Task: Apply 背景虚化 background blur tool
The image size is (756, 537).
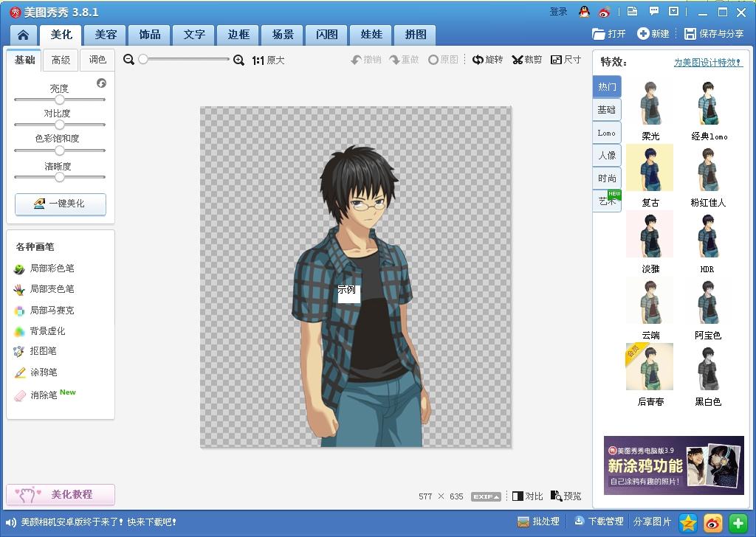Action: [x=40, y=331]
